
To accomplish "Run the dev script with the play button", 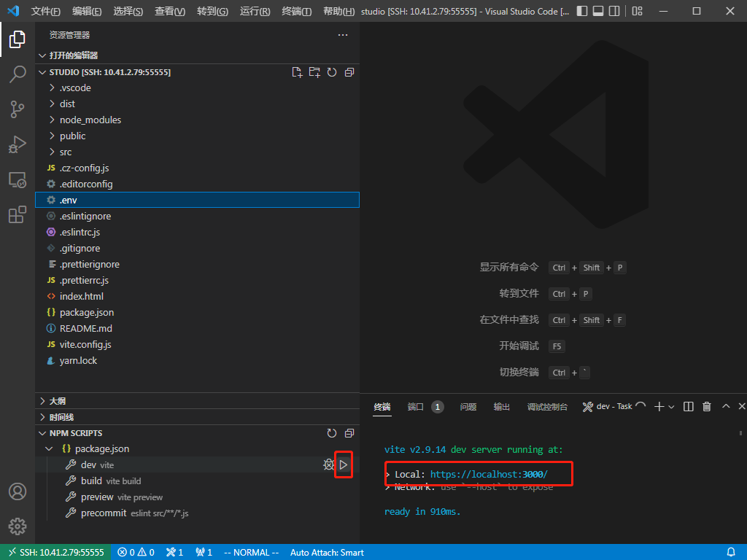I will pyautogui.click(x=344, y=464).
